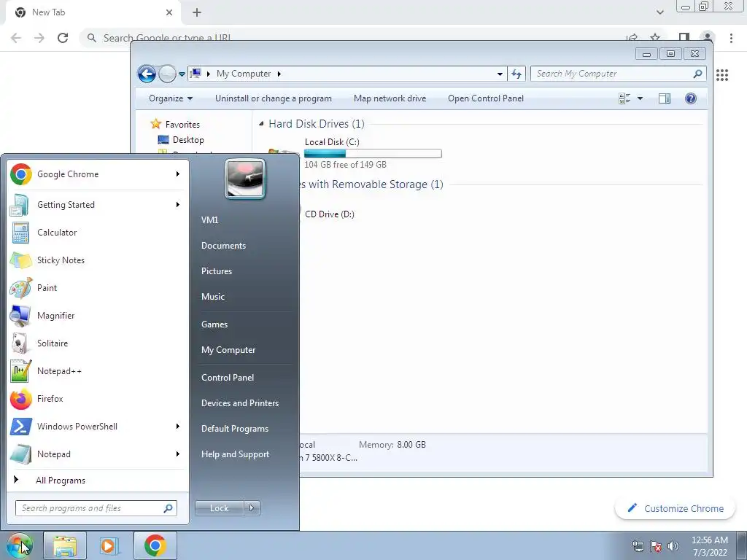This screenshot has height=560, width=747.
Task: Expand Getting Started submenu arrow
Action: pyautogui.click(x=178, y=205)
